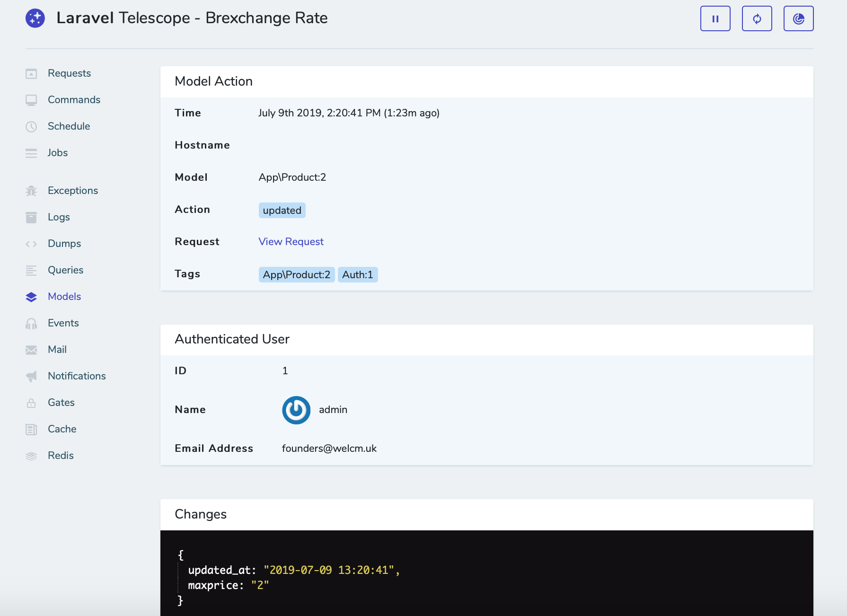Select Models in the sidebar

[64, 297]
